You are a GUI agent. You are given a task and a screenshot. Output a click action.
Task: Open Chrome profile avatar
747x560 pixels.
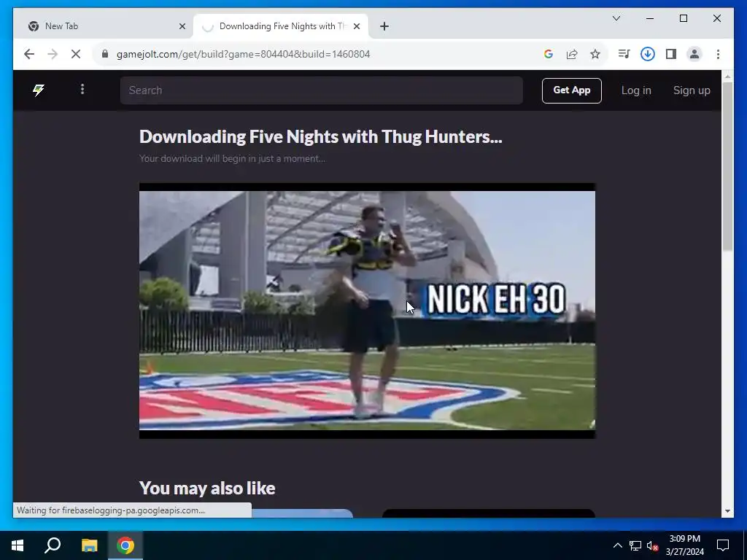pyautogui.click(x=694, y=54)
